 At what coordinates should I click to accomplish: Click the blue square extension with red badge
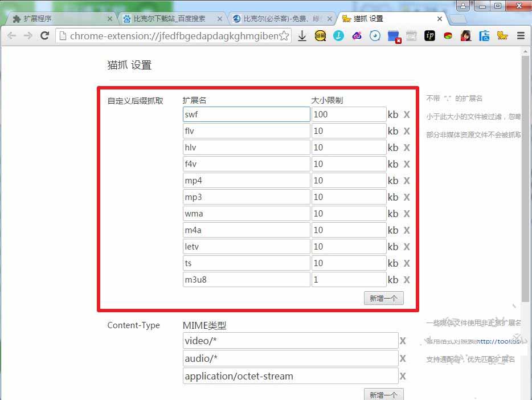click(394, 36)
